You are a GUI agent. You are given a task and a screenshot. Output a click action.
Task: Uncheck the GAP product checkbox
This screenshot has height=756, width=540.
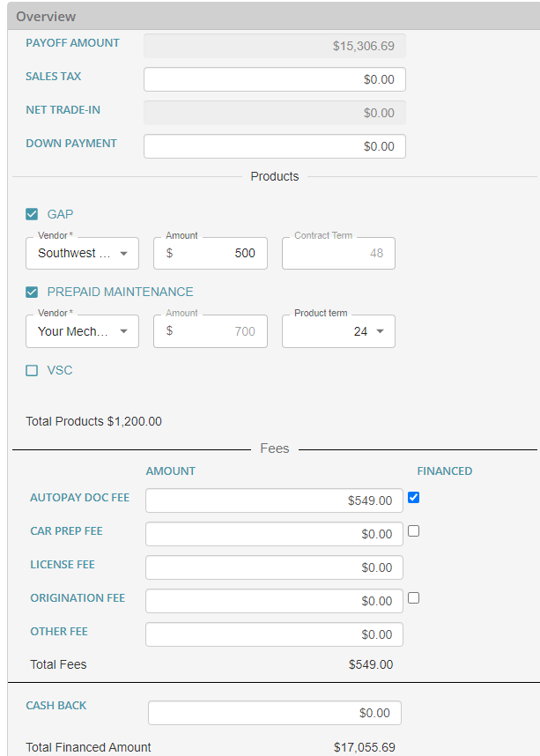(x=32, y=214)
